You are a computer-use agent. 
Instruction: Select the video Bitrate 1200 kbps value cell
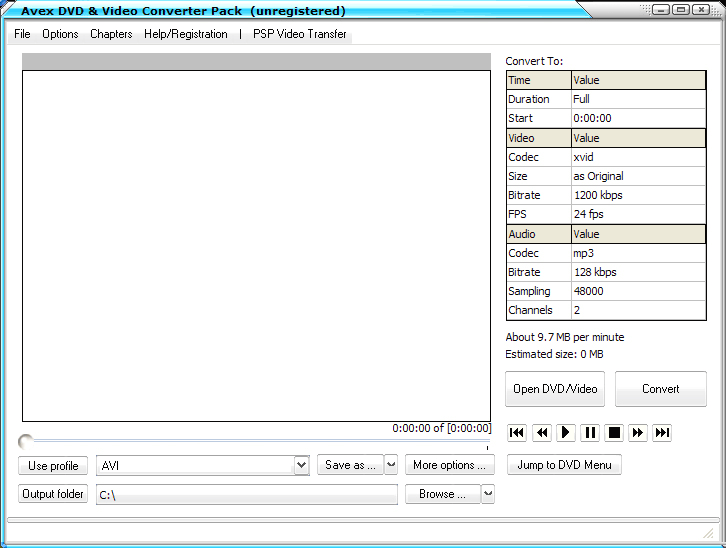click(637, 195)
